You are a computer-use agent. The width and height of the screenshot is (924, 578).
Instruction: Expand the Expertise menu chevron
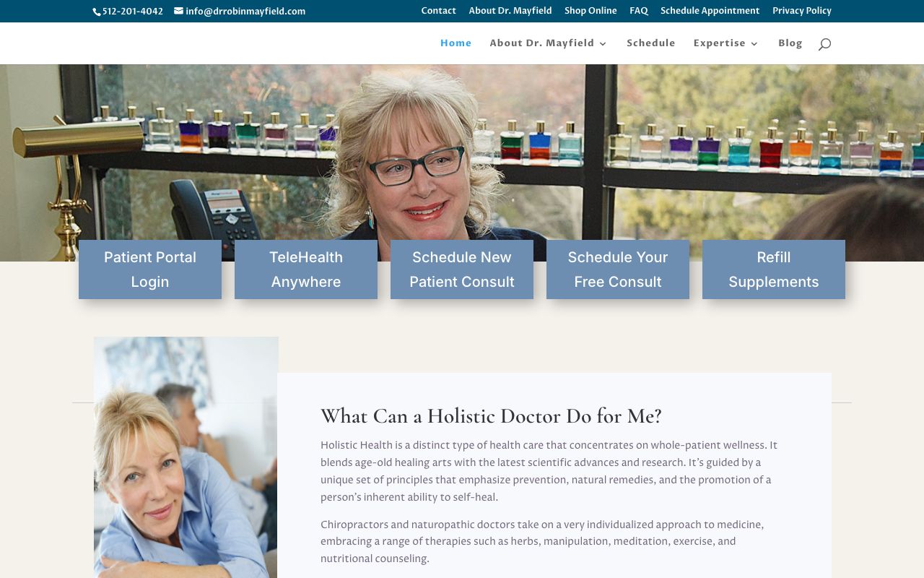point(755,43)
